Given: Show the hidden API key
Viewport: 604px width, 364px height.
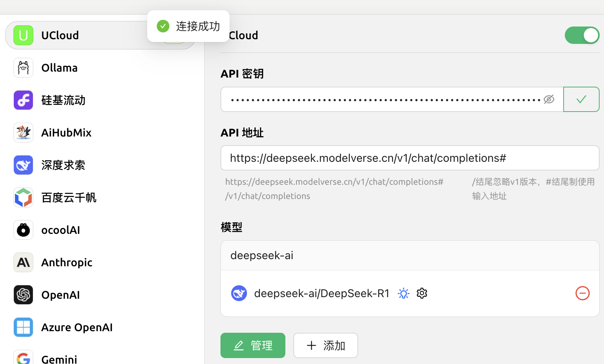Looking at the screenshot, I should [x=549, y=100].
